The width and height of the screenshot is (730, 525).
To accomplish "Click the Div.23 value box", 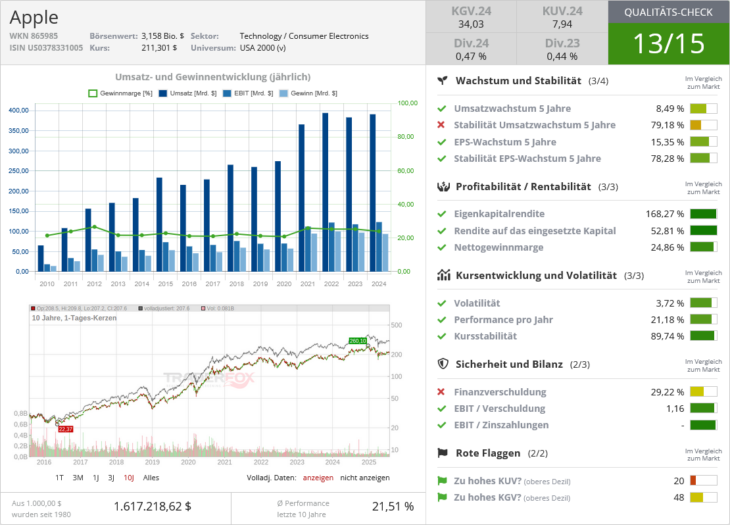I will coord(562,49).
